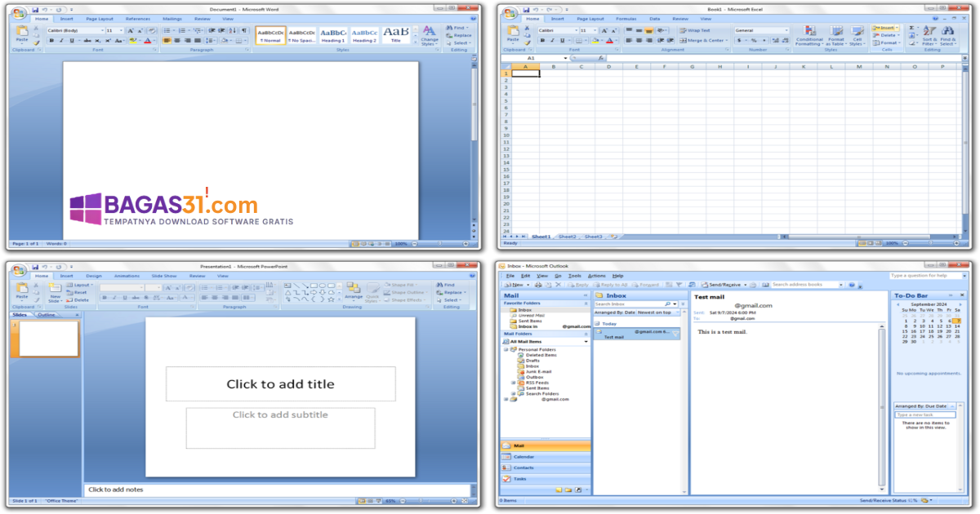Switch to the References tab in Word
980x514 pixels.
point(138,19)
